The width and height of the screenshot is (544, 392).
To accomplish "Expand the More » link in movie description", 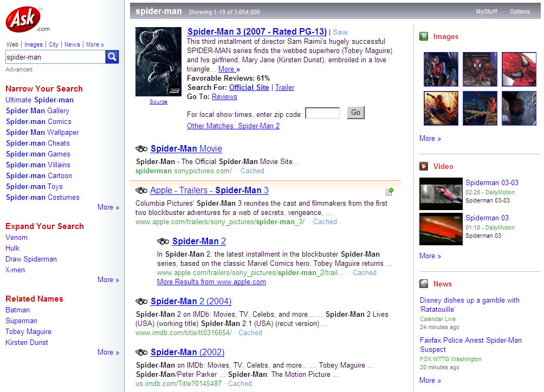I will [229, 69].
